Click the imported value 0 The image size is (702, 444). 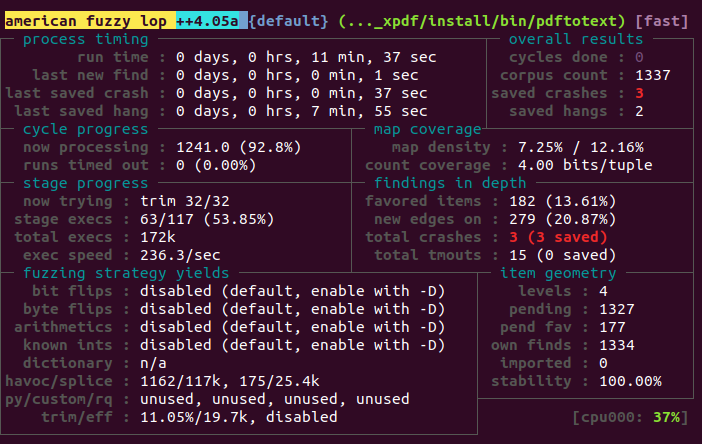tap(603, 363)
